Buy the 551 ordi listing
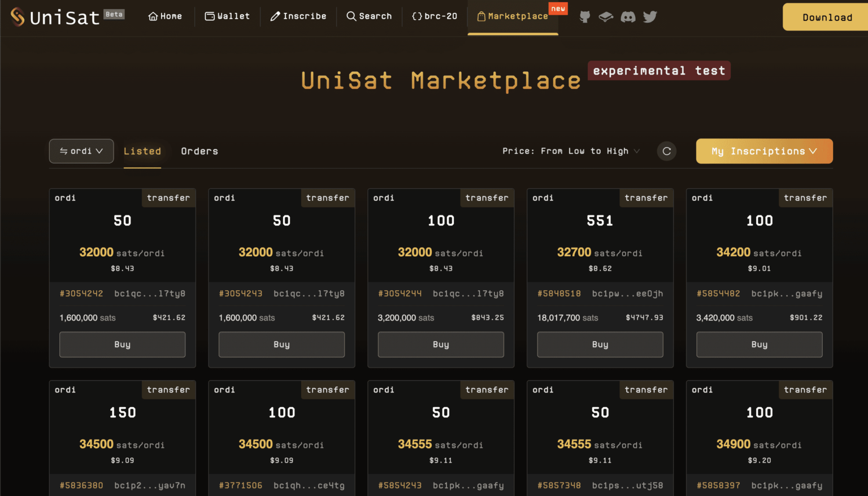The image size is (868, 496). [600, 344]
